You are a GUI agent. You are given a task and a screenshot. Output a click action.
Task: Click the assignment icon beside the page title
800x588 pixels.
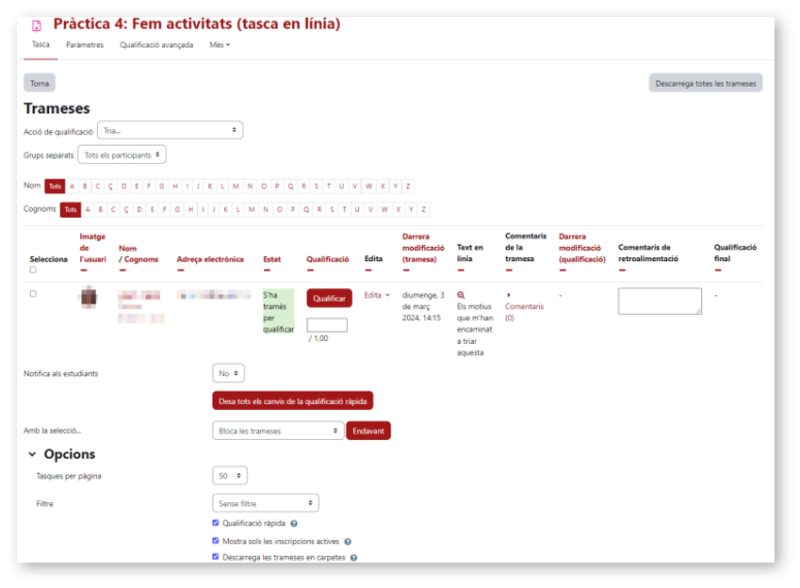[x=37, y=25]
